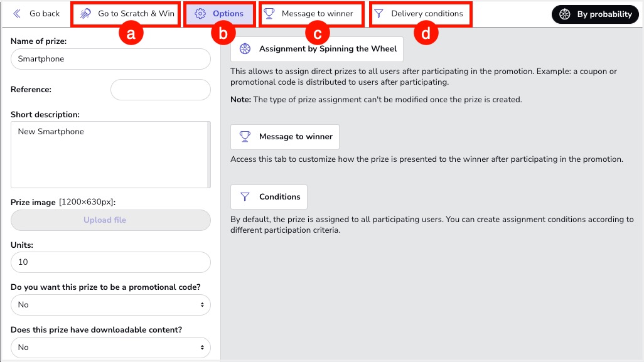Click the trophy icon in top tab bar

[269, 14]
